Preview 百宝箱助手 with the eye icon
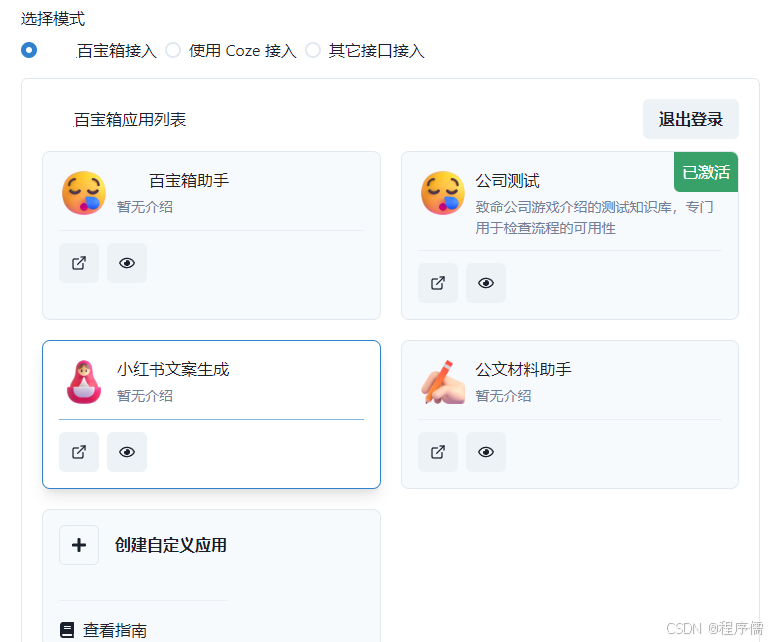This screenshot has height=642, width=770. coord(127,263)
